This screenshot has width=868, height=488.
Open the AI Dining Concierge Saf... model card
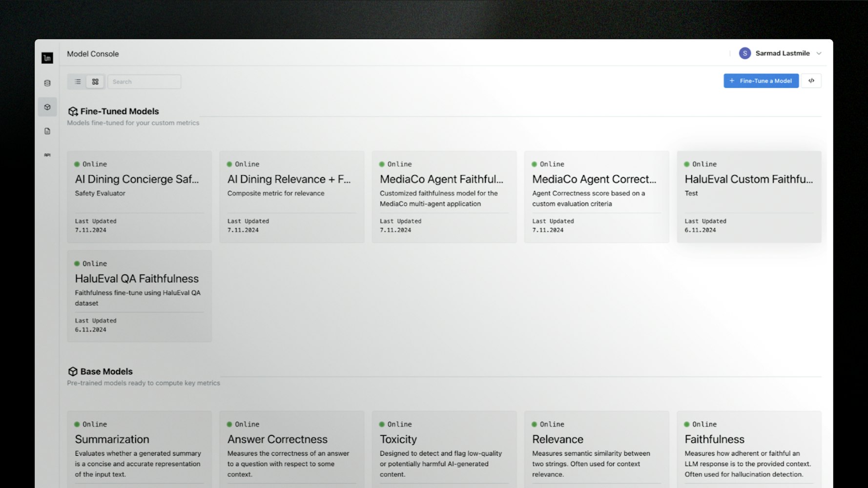[x=140, y=197]
